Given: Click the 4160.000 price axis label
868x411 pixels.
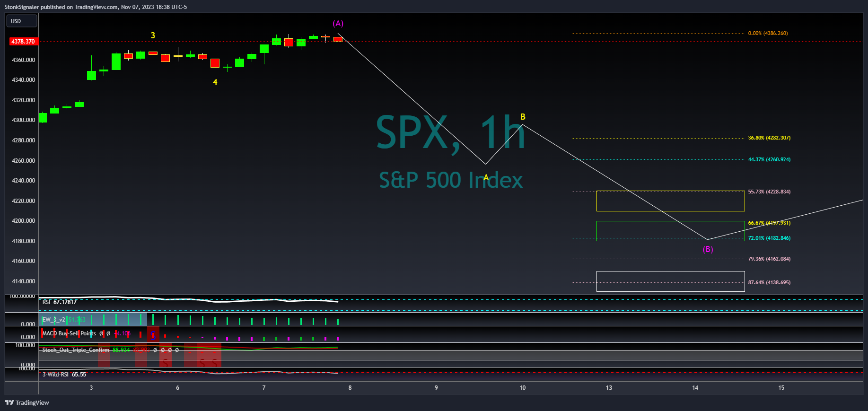Looking at the screenshot, I should click(24, 261).
